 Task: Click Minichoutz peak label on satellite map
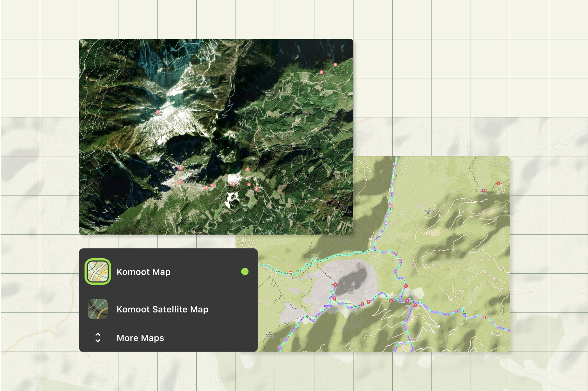click(269, 93)
